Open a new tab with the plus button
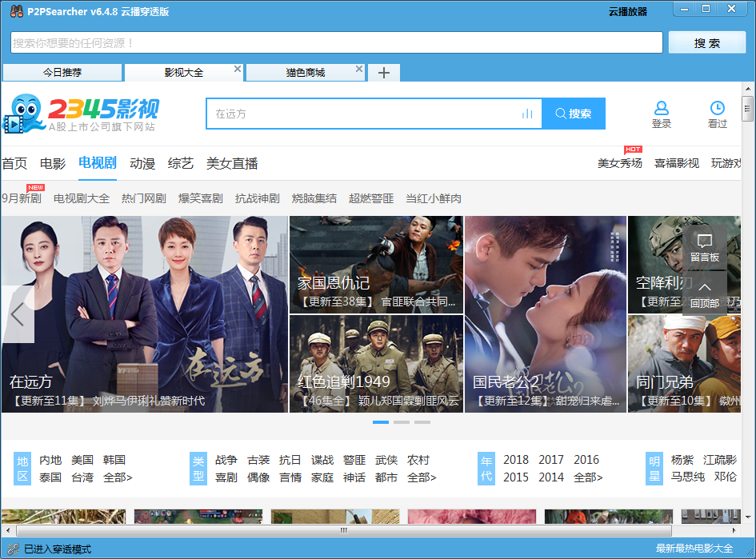 click(x=383, y=72)
